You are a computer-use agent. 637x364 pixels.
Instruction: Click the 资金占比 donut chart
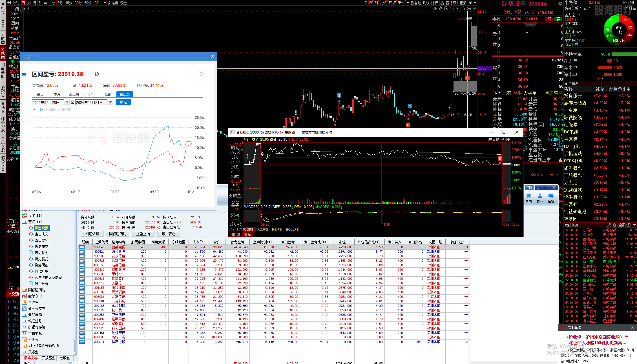619,30
